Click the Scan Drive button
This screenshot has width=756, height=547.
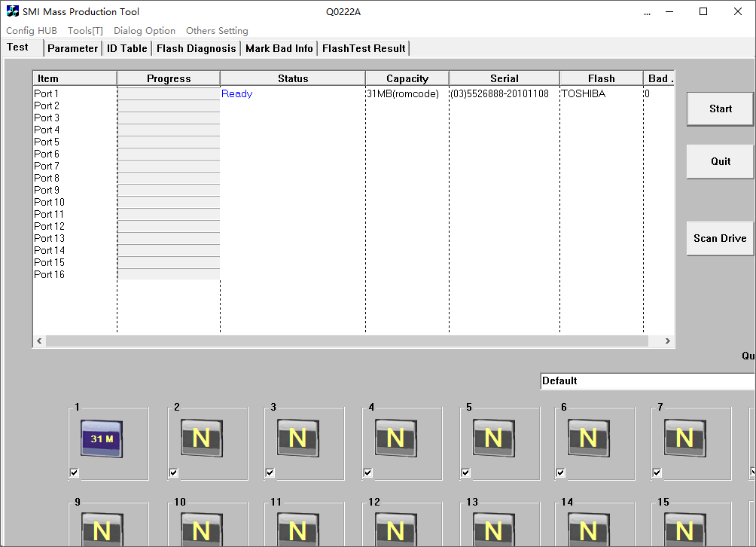pos(720,238)
